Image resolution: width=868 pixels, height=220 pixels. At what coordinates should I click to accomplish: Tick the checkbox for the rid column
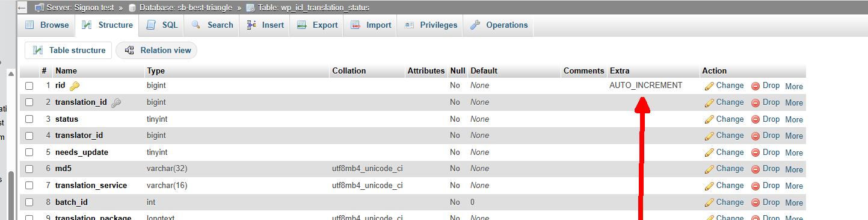point(29,86)
